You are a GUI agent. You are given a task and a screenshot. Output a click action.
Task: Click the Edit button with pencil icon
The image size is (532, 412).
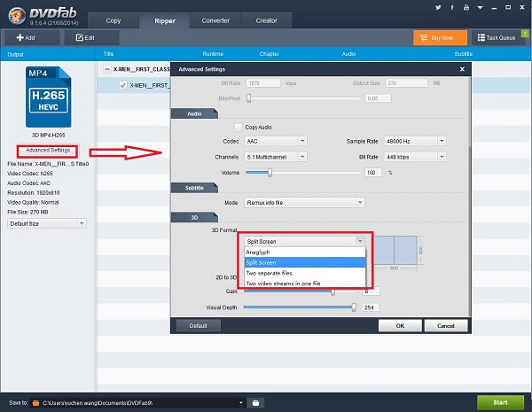(91, 37)
